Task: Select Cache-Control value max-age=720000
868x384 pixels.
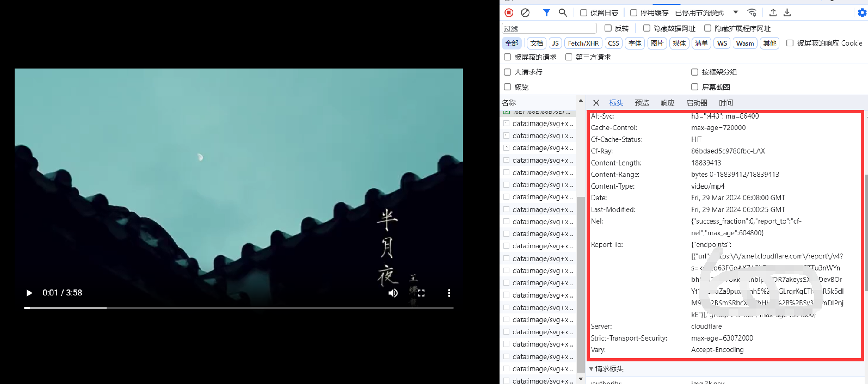Action: [718, 128]
